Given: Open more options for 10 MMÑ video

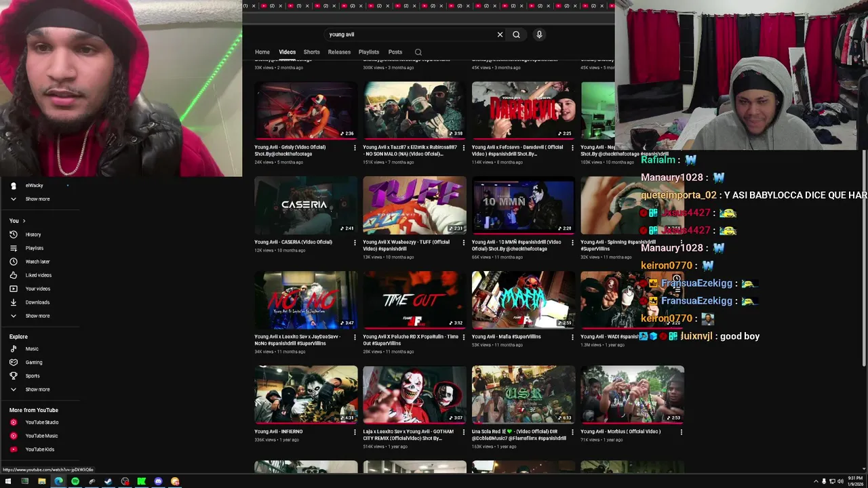Looking at the screenshot, I should (572, 242).
